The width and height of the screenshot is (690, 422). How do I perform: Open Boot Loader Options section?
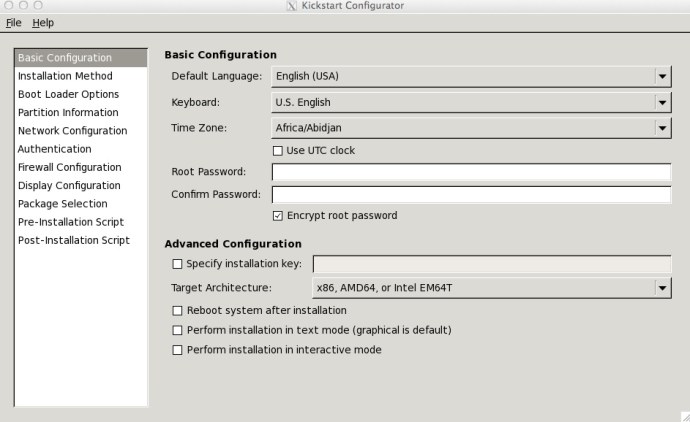[x=81, y=94]
